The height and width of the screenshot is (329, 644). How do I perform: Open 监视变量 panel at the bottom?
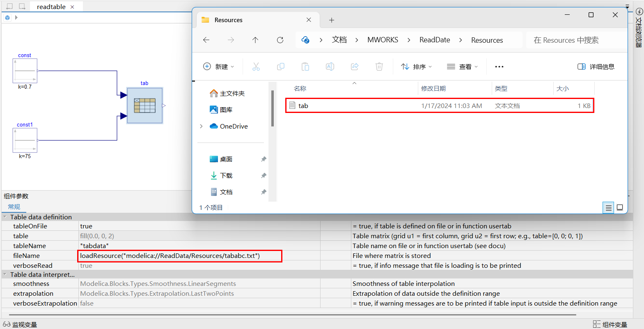coord(21,324)
